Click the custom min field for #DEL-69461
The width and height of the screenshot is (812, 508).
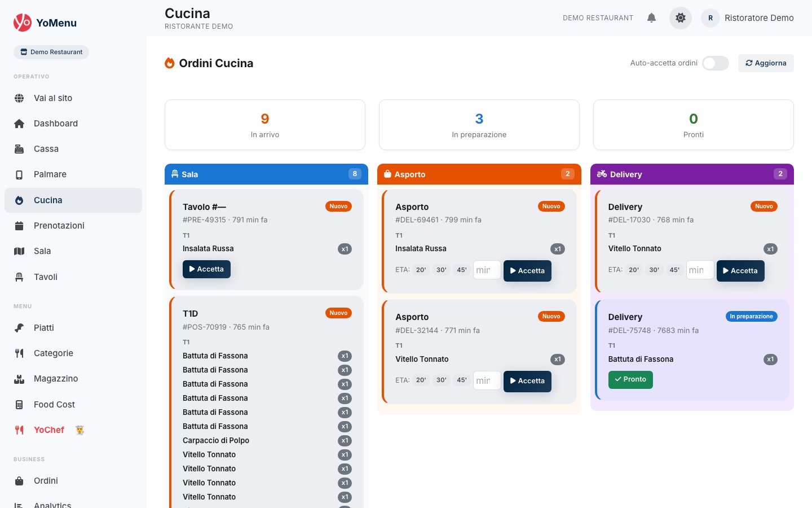[486, 270]
